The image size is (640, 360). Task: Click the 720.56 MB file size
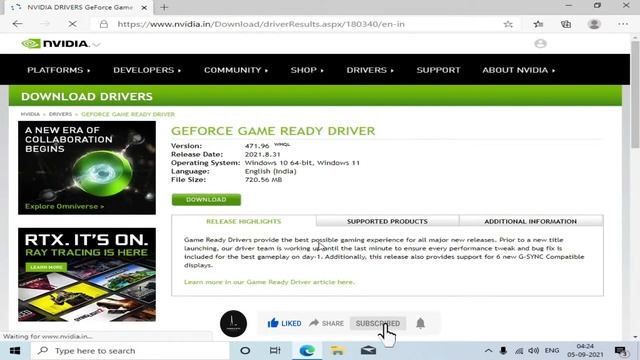coord(263,180)
